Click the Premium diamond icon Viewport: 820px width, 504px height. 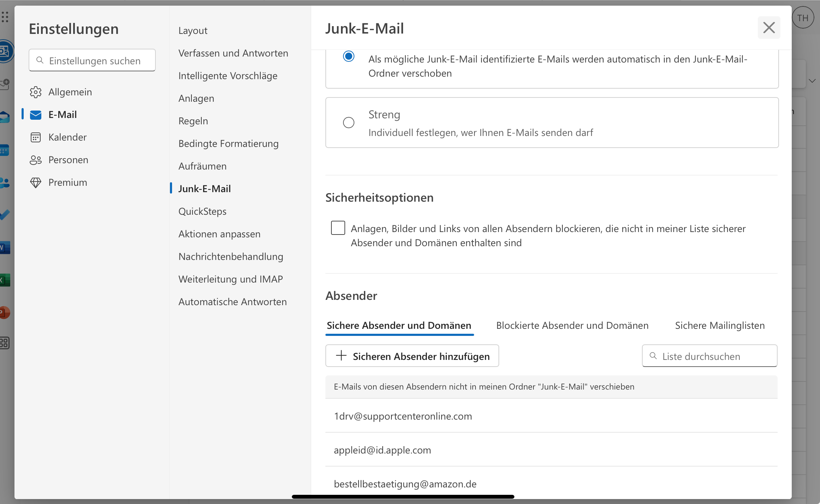pyautogui.click(x=36, y=183)
